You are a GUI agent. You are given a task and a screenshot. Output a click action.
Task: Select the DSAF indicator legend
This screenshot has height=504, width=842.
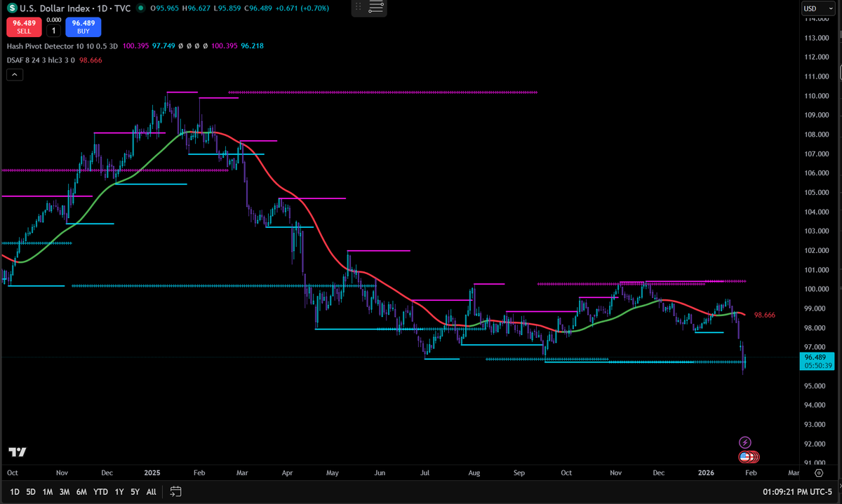coord(41,60)
